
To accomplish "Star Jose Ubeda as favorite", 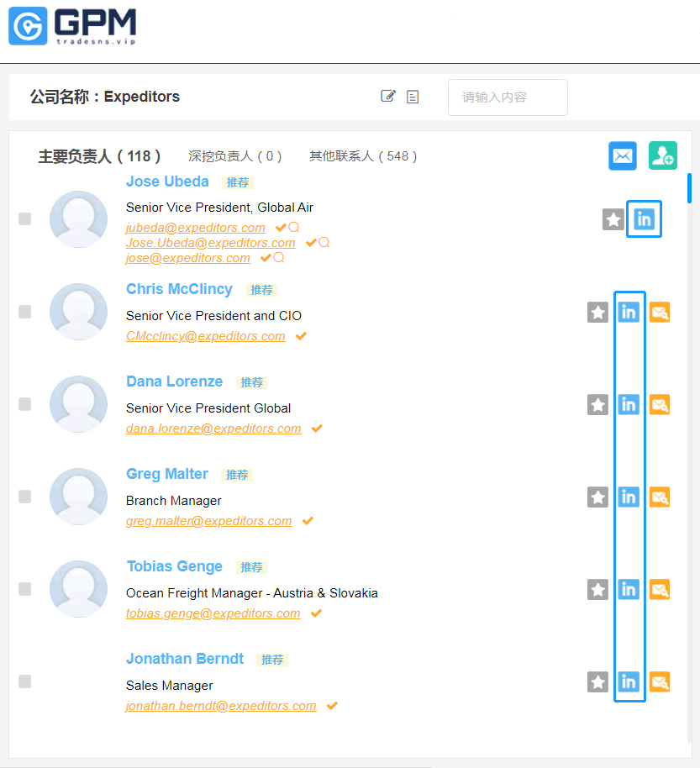I will (x=613, y=219).
